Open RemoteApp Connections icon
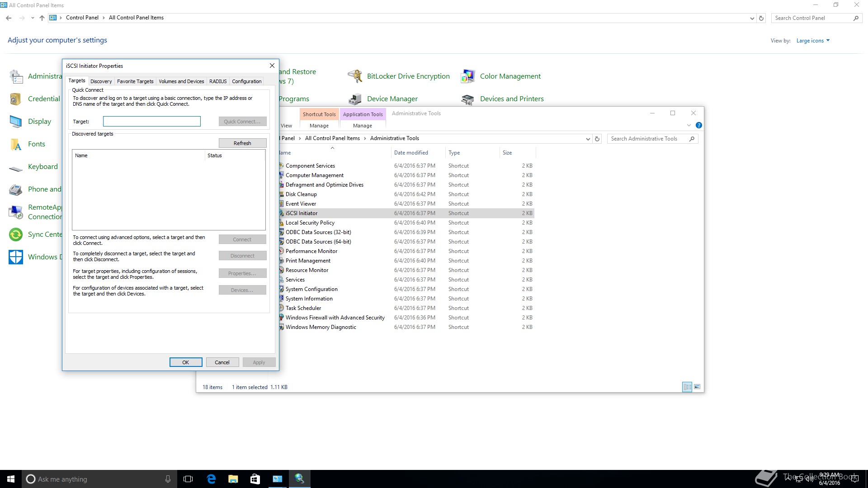 coord(16,212)
